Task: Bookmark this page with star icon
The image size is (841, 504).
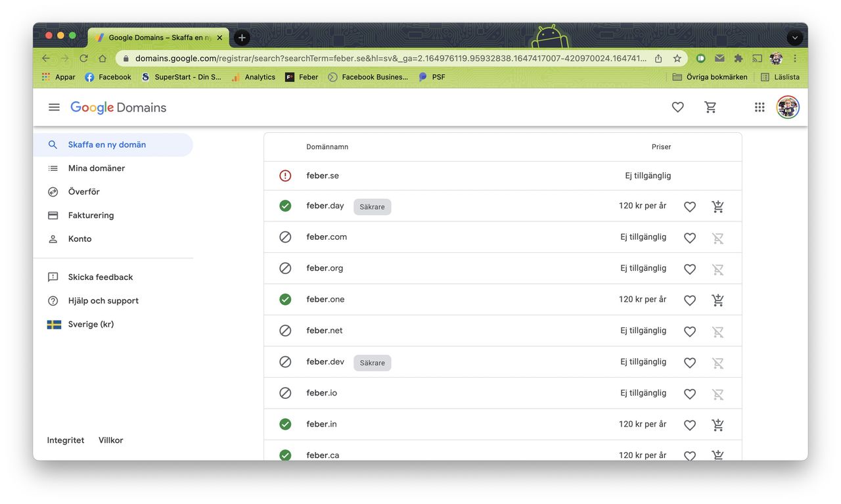Action: pyautogui.click(x=677, y=58)
